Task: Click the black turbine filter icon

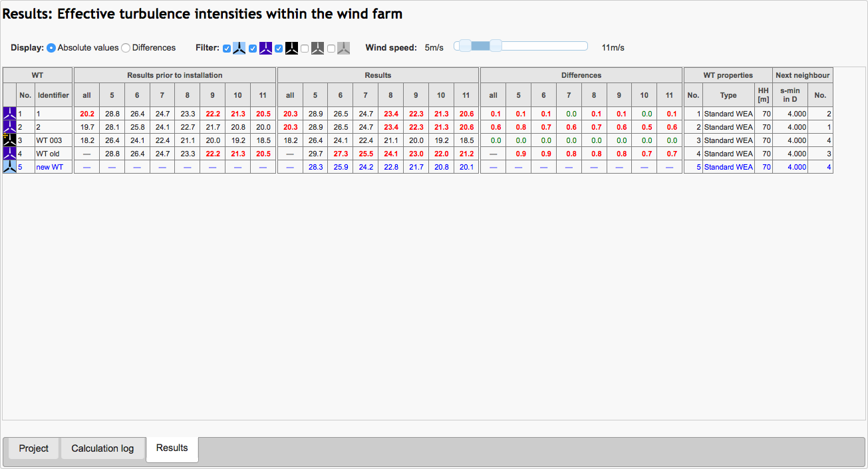Action: click(291, 48)
